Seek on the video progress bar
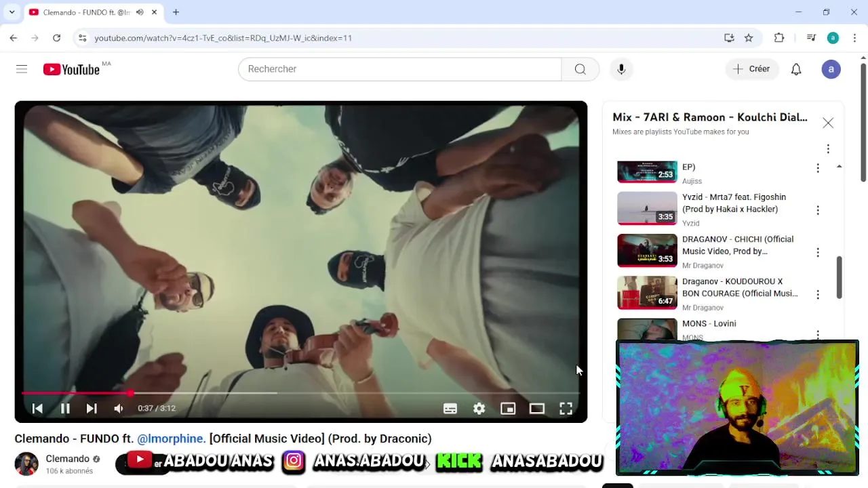 point(301,392)
